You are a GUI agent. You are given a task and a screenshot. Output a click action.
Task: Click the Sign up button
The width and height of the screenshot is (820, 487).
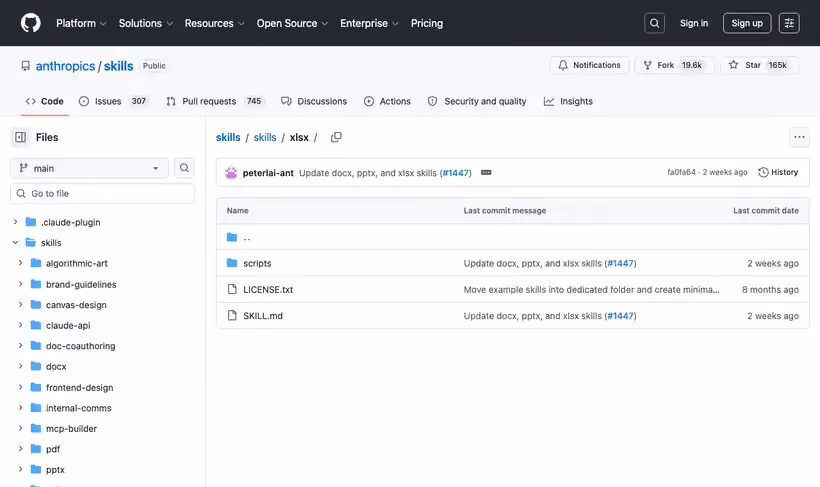[747, 23]
